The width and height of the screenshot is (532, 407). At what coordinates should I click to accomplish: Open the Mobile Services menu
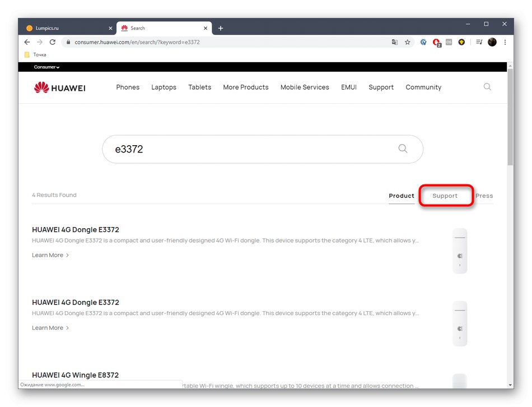(305, 87)
